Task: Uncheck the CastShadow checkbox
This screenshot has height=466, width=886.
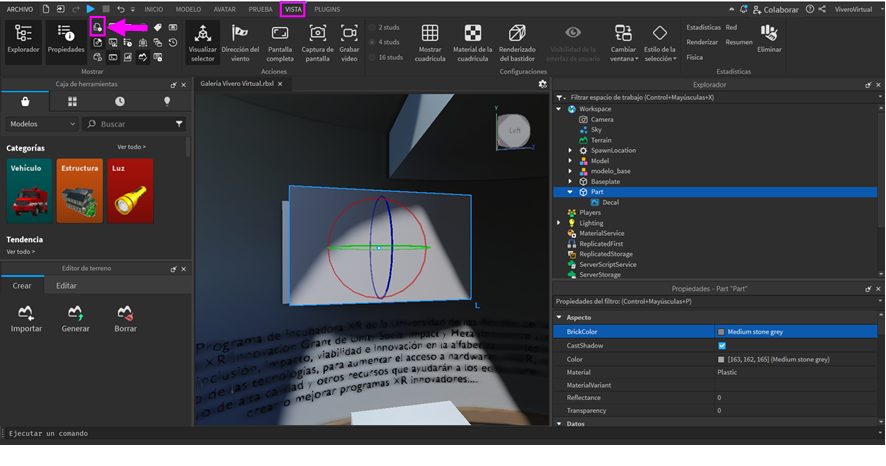Action: [722, 345]
